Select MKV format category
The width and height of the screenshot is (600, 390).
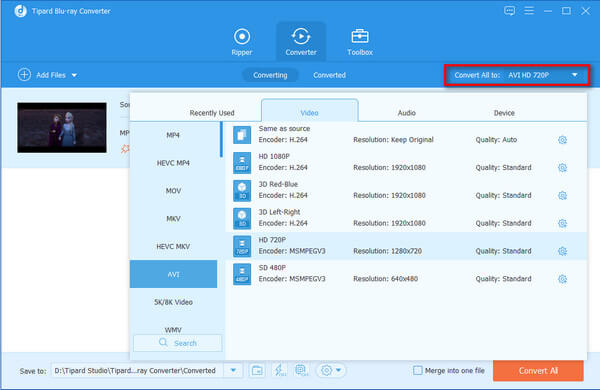click(173, 219)
